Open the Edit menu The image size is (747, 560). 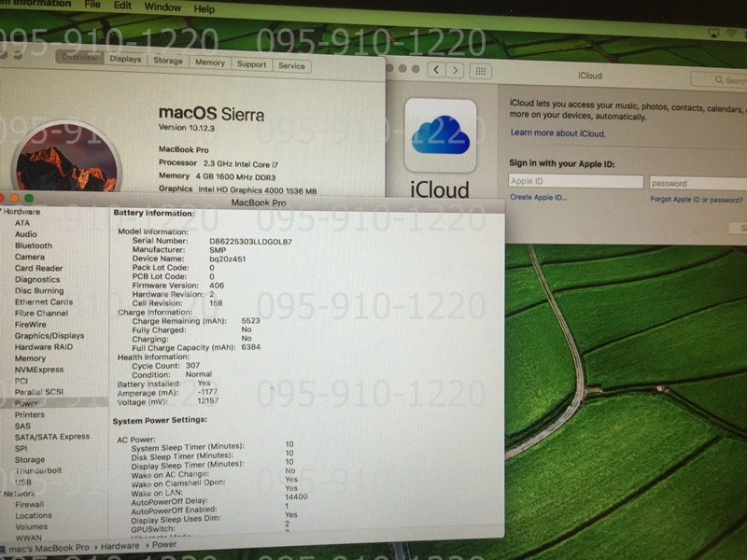(122, 7)
